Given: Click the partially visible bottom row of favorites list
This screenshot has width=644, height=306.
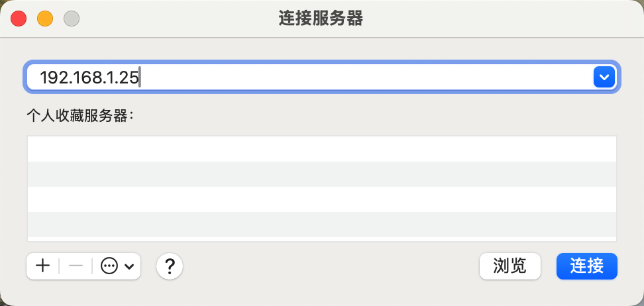Looking at the screenshot, I should pos(322,239).
